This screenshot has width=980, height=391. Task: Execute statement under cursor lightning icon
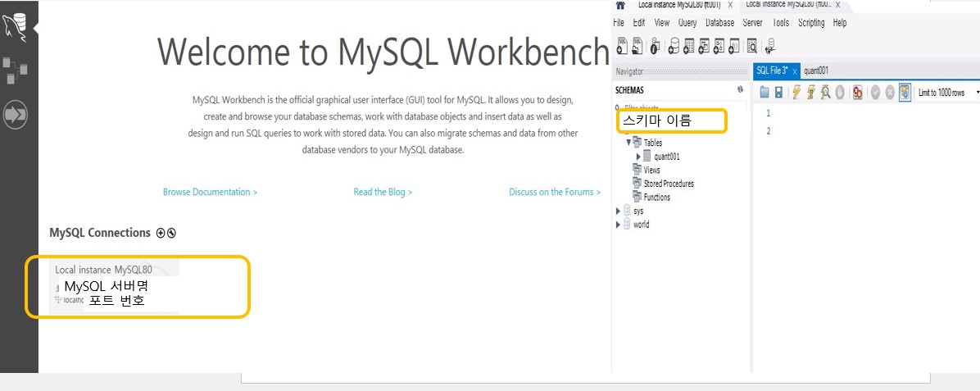(810, 93)
